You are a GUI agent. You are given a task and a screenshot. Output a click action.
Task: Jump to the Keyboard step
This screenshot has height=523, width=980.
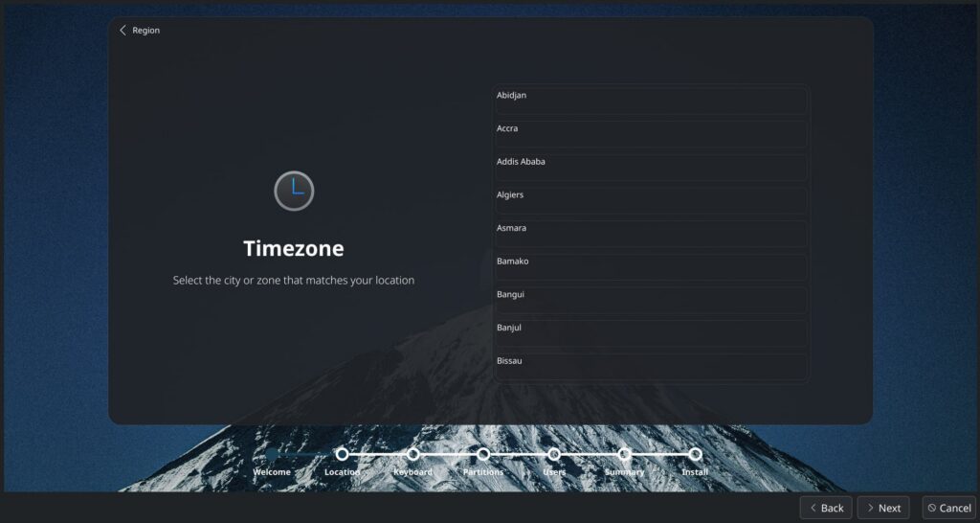(413, 454)
